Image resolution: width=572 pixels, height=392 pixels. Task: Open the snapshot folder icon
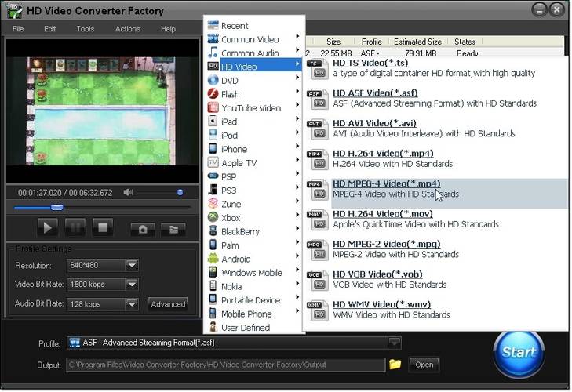point(173,230)
